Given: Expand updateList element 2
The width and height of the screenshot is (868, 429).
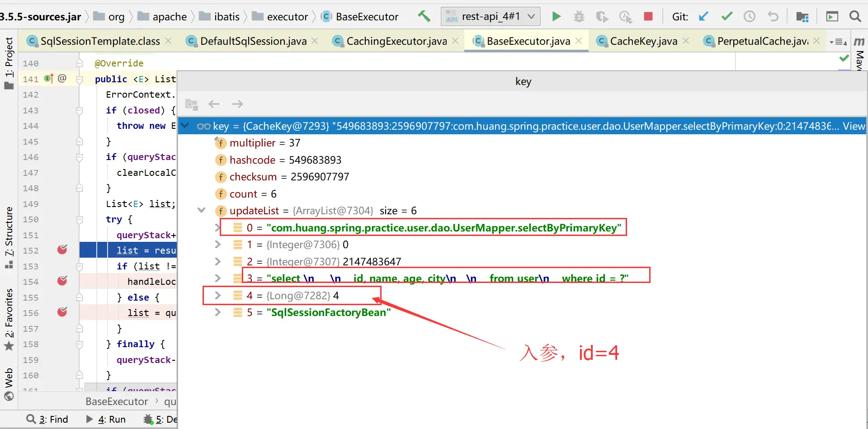Looking at the screenshot, I should [x=218, y=261].
